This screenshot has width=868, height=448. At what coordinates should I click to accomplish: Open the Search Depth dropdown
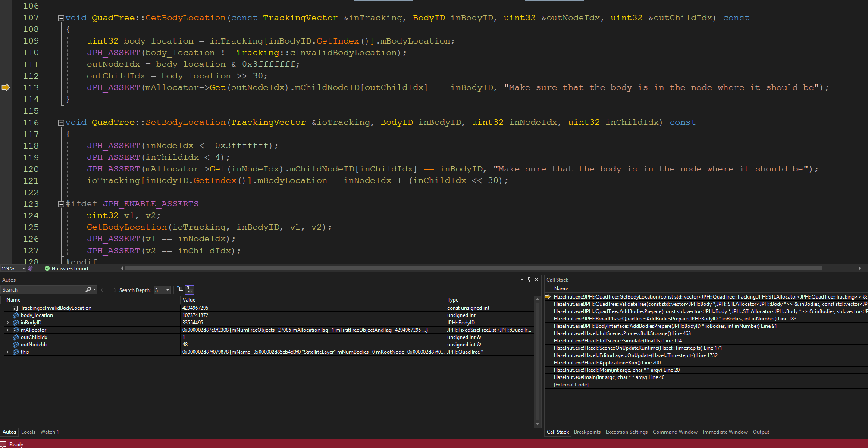click(x=168, y=290)
